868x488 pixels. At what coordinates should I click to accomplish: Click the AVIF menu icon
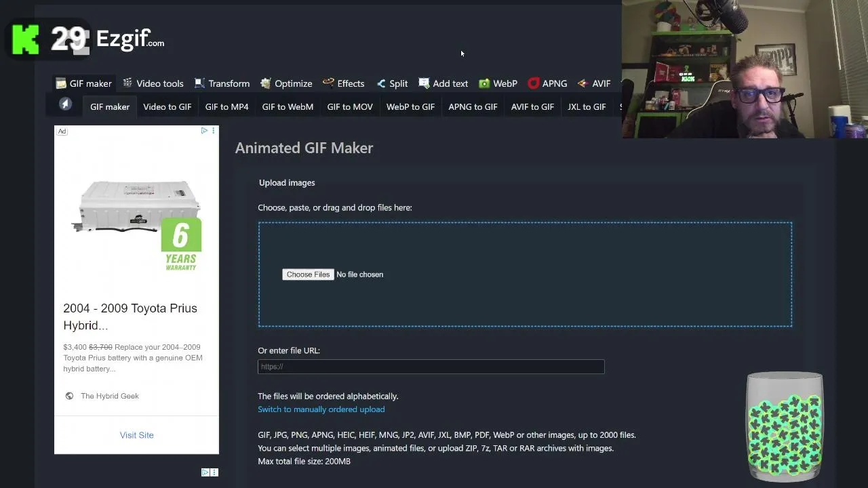pos(583,83)
